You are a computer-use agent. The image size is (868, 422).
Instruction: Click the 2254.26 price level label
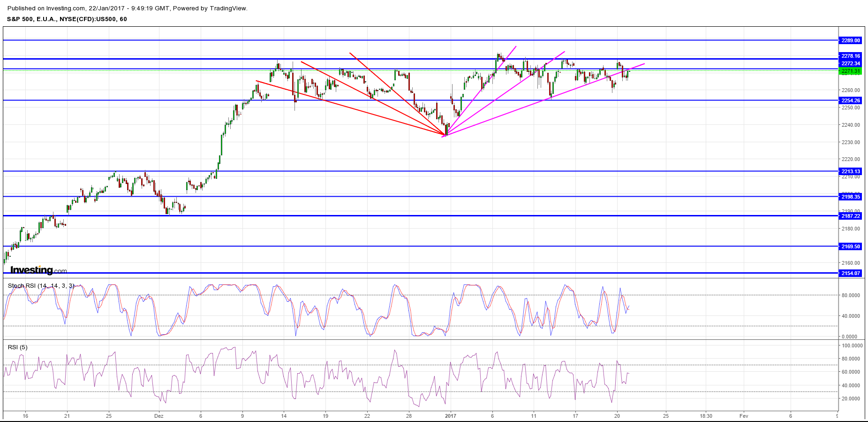pos(850,100)
